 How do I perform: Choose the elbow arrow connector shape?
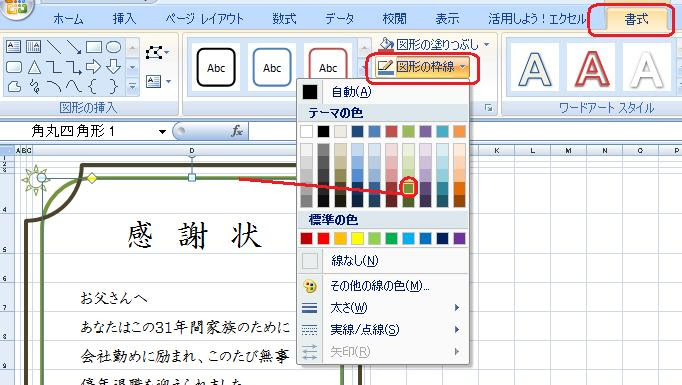74,67
